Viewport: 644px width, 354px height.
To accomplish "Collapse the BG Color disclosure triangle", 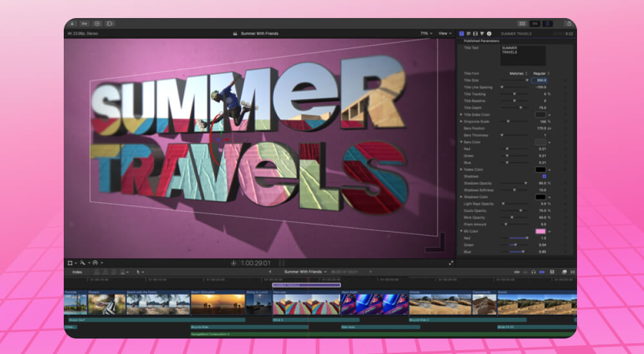I will coord(461,231).
